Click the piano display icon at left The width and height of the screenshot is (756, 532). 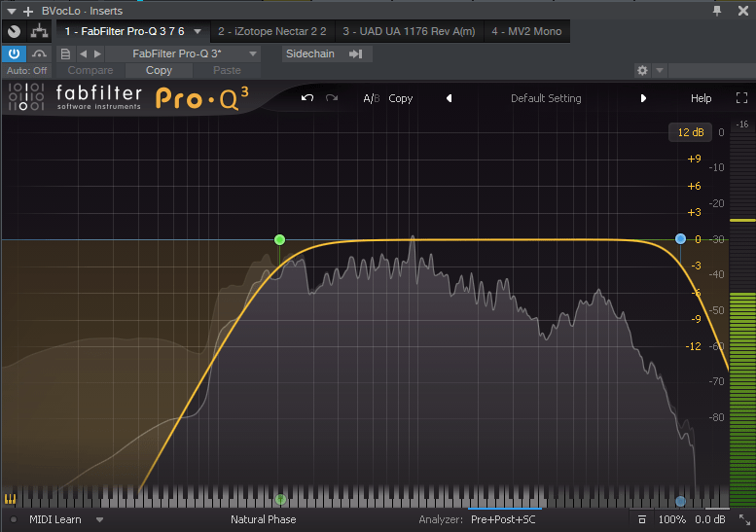[x=11, y=499]
